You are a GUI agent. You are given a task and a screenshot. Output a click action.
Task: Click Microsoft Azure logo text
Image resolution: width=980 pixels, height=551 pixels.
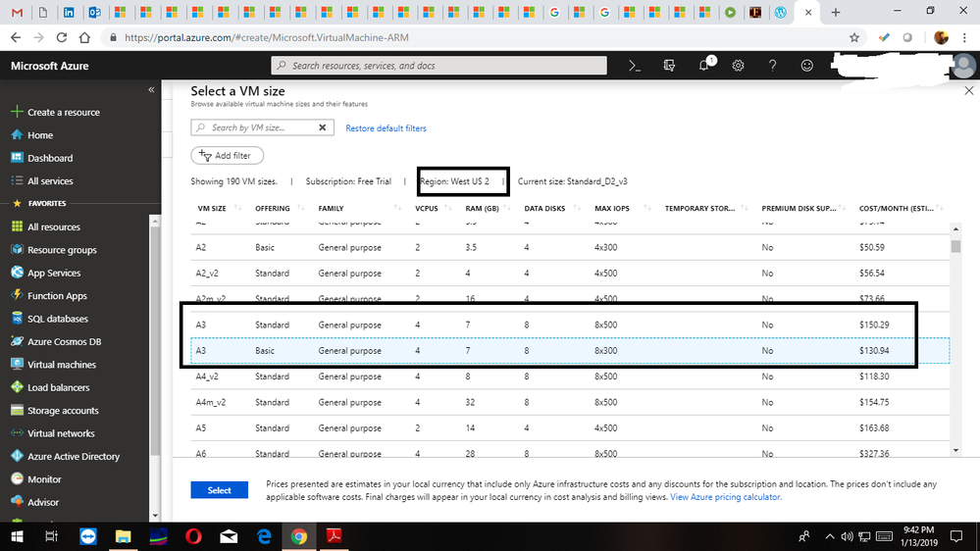click(49, 66)
